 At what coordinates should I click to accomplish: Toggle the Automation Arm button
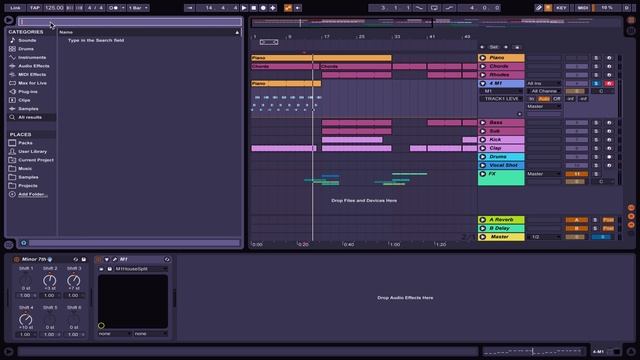[x=288, y=8]
